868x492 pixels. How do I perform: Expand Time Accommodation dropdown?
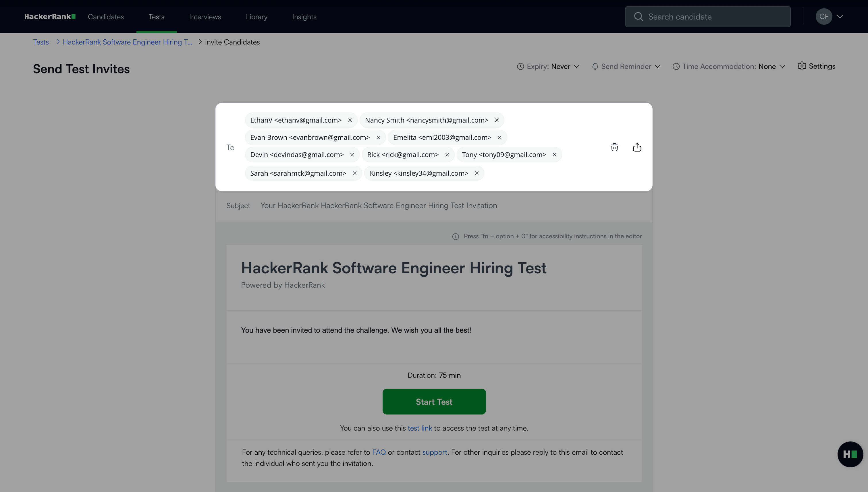click(x=729, y=67)
